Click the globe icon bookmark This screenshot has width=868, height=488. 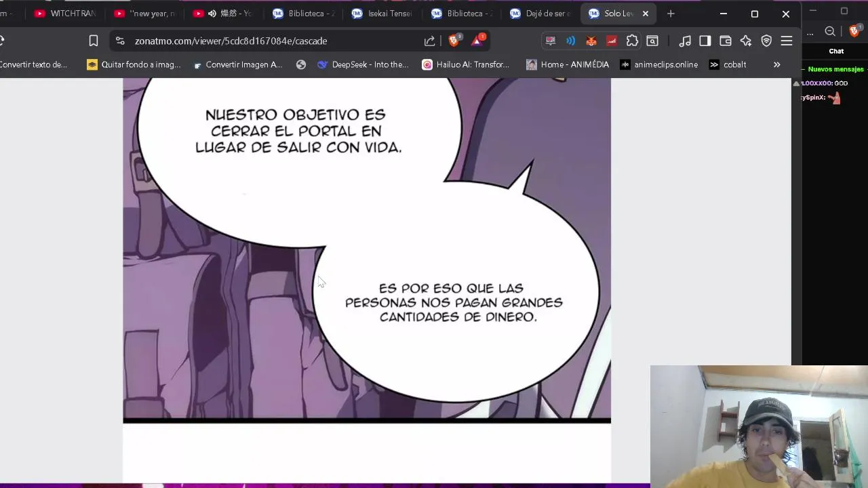coord(301,64)
